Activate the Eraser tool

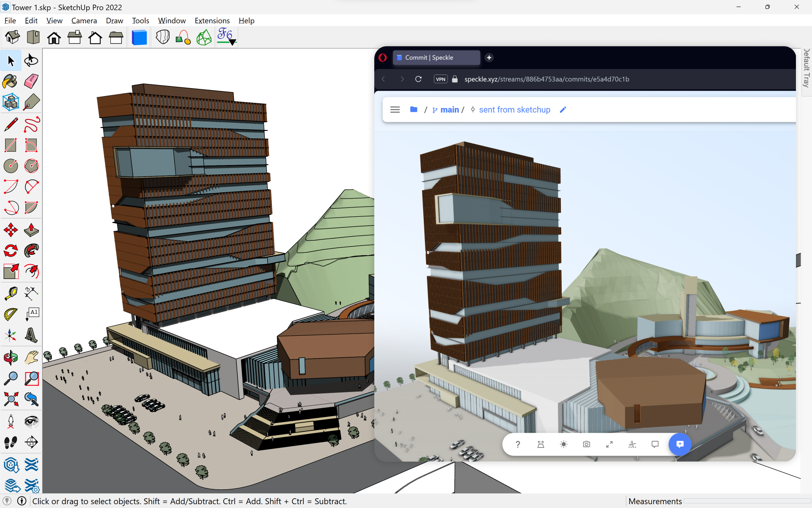click(31, 81)
